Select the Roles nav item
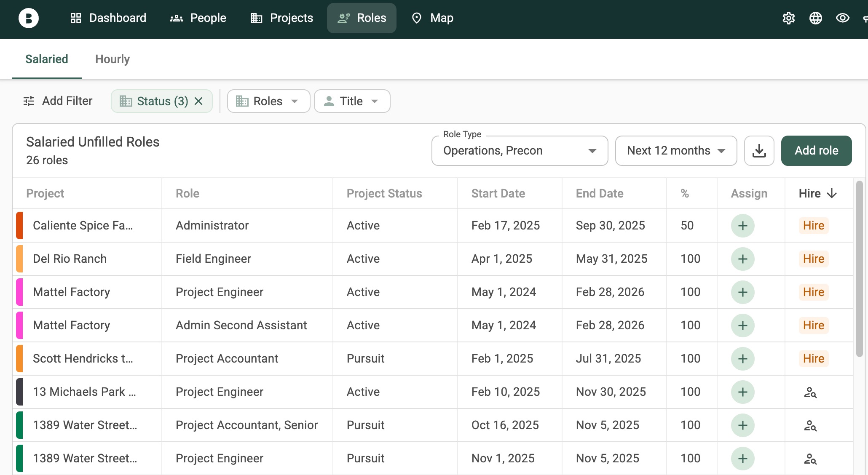 pos(362,18)
